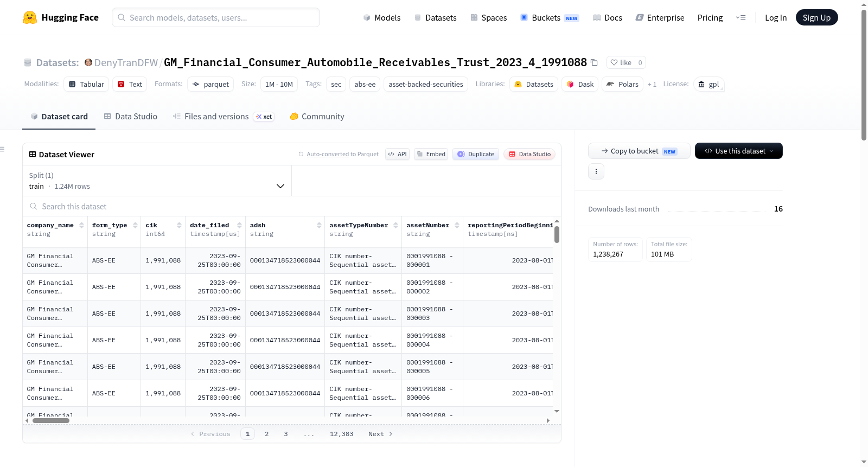
Task: Open Docs in navigation
Action: coord(608,17)
